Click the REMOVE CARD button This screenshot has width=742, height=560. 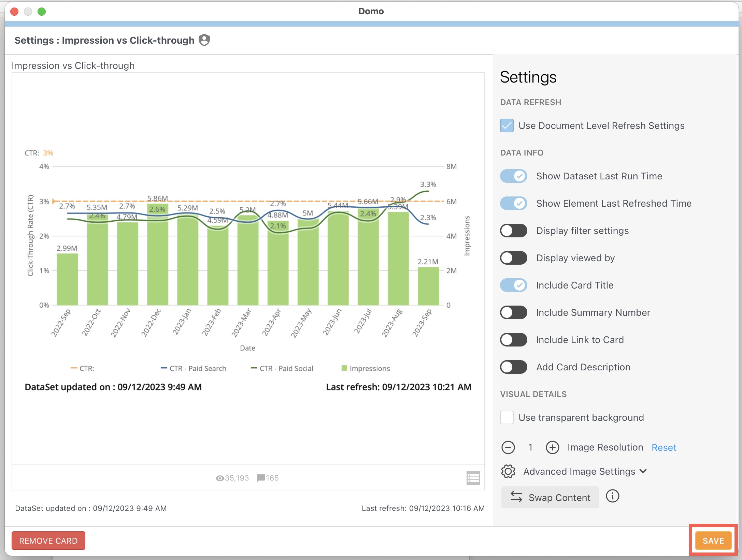coord(48,541)
